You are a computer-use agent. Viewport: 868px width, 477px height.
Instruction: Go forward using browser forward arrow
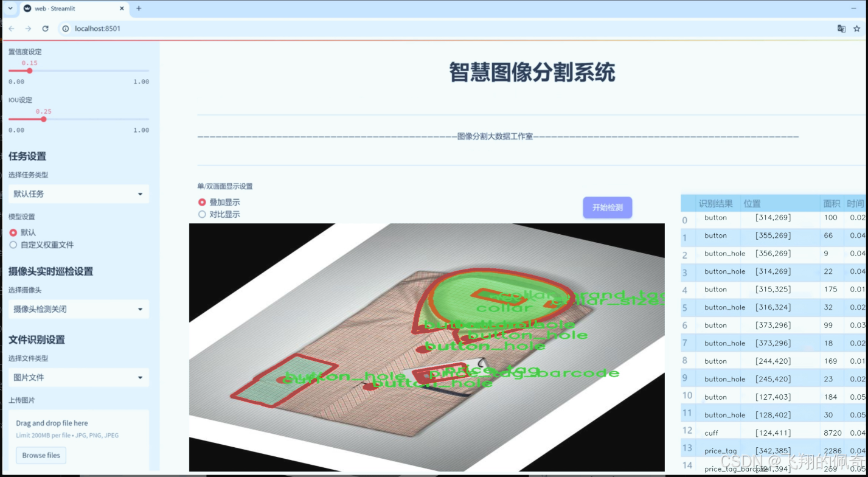28,29
